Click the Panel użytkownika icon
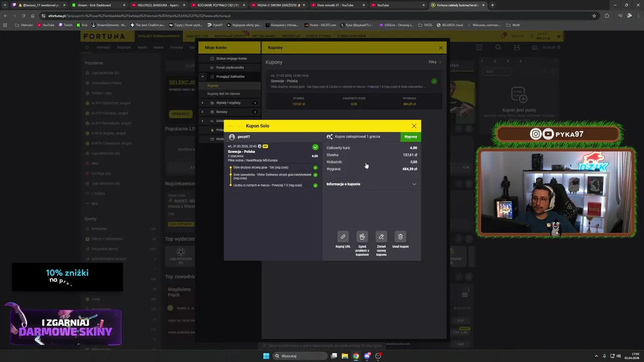The height and width of the screenshot is (362, 644). coord(212,67)
